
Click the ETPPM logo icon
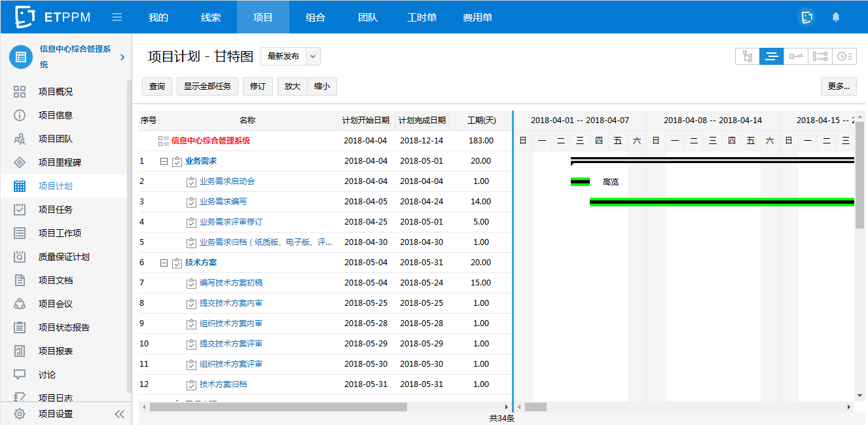pyautogui.click(x=25, y=17)
